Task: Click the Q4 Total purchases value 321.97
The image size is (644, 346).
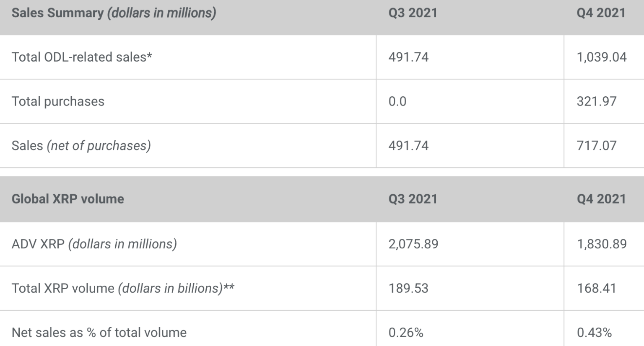Action: (597, 101)
